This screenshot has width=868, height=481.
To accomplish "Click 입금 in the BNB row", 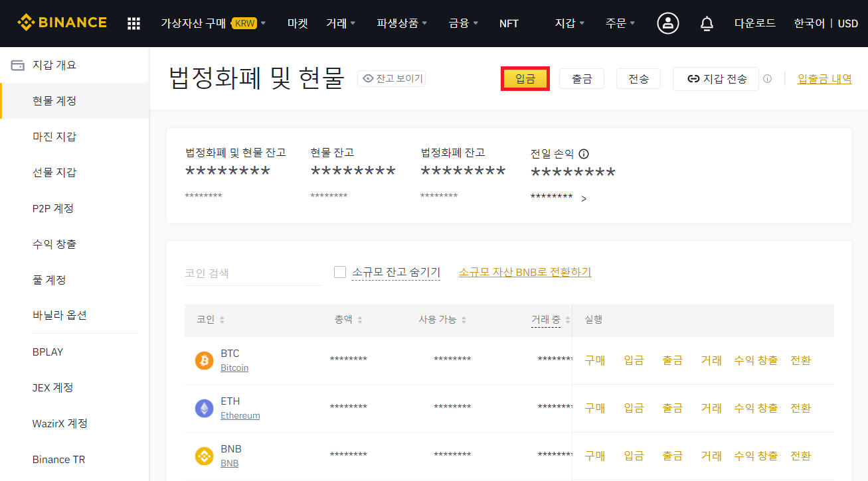I will tap(634, 456).
